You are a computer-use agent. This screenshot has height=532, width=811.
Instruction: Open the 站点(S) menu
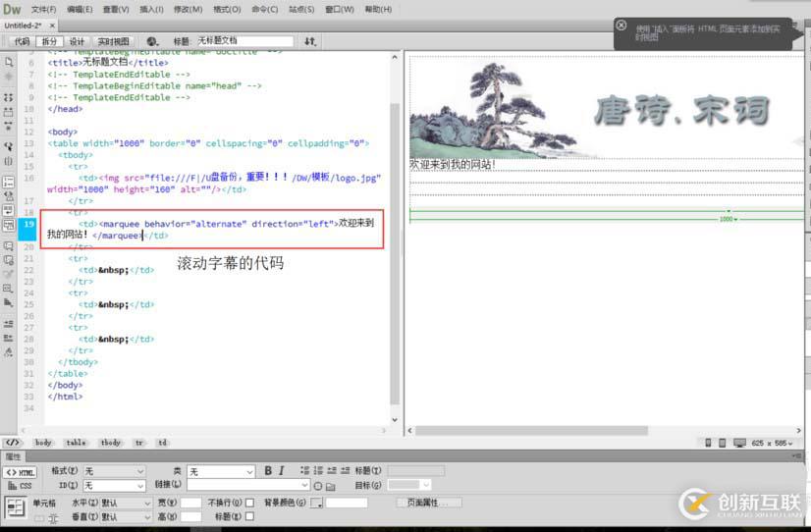coord(301,9)
